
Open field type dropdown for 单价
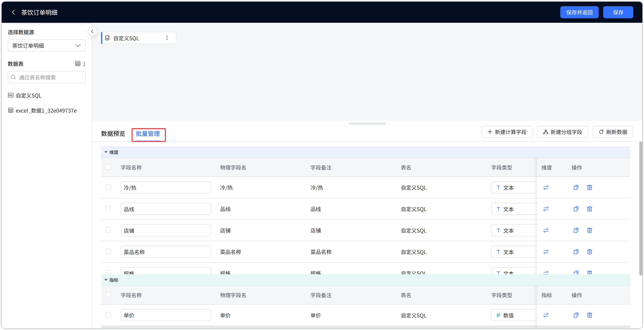click(514, 315)
